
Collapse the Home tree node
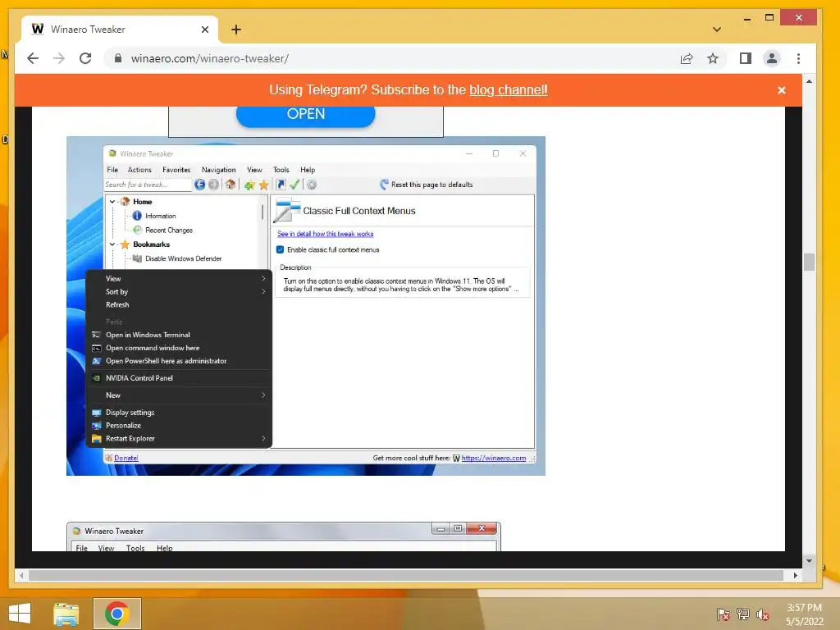112,202
